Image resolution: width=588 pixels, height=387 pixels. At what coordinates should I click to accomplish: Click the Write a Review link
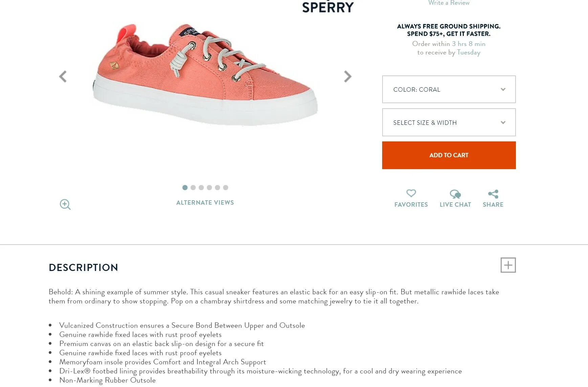[x=449, y=3]
